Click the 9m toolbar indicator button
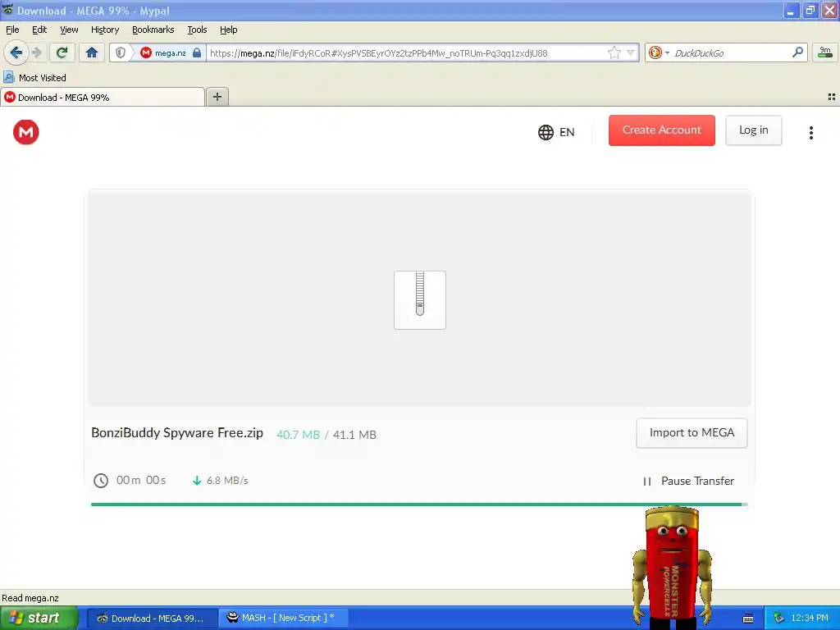 [825, 52]
